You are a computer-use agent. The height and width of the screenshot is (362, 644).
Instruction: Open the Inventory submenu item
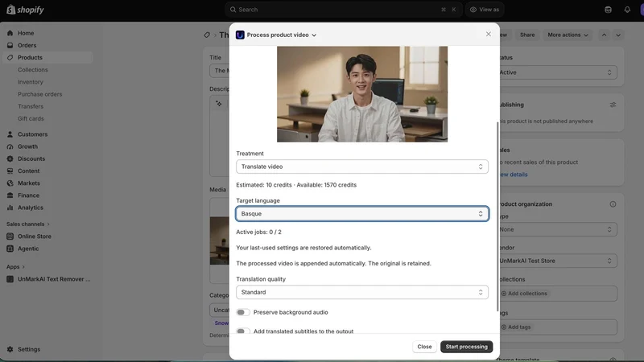pyautogui.click(x=30, y=82)
